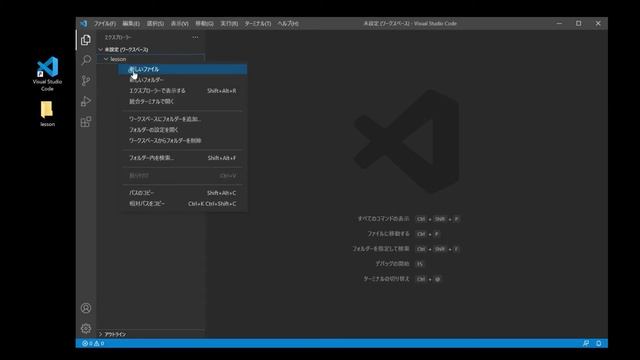Open the 表示(V) menu

(180, 24)
